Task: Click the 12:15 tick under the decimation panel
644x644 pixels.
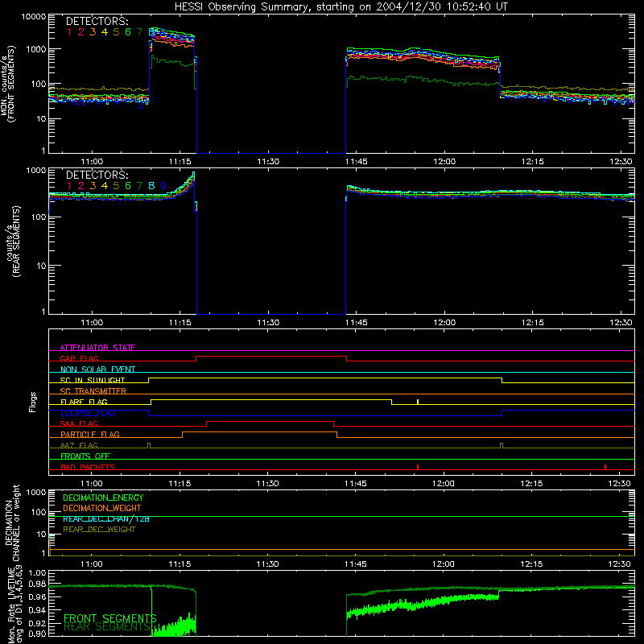Action: pyautogui.click(x=531, y=564)
